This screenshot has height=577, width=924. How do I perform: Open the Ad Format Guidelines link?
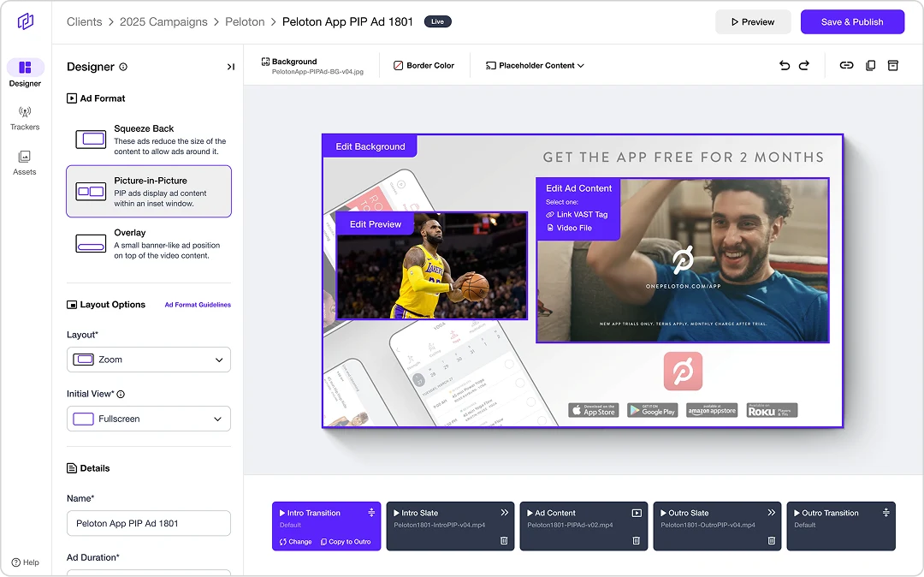coord(198,305)
